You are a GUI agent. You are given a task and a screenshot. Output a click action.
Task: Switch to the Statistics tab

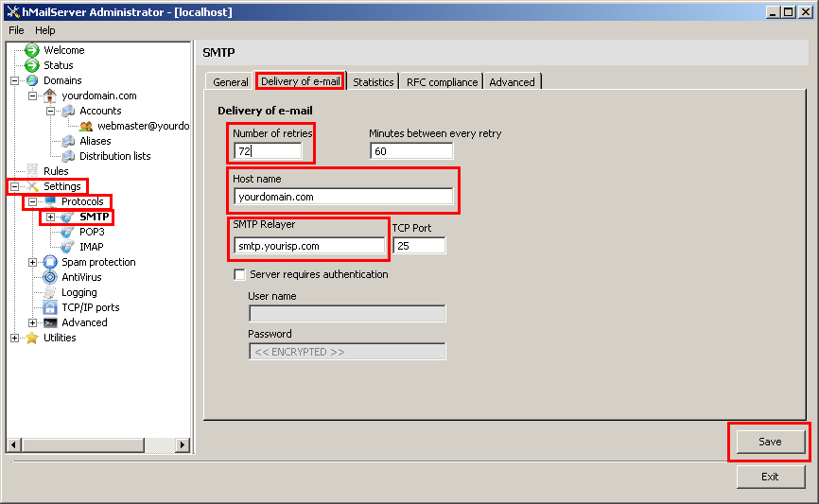tap(373, 82)
